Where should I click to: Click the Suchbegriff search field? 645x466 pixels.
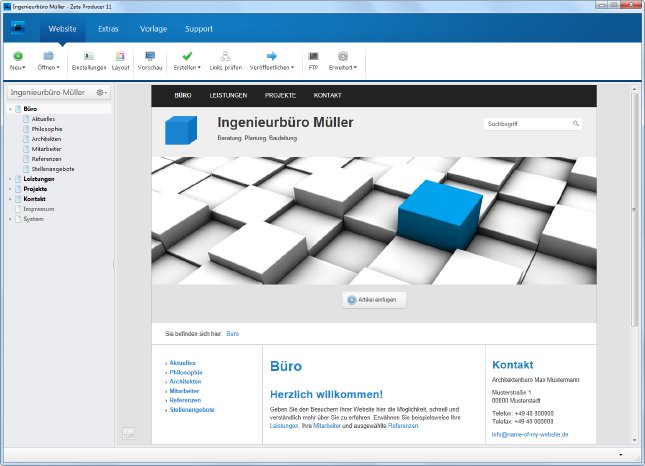coord(526,124)
